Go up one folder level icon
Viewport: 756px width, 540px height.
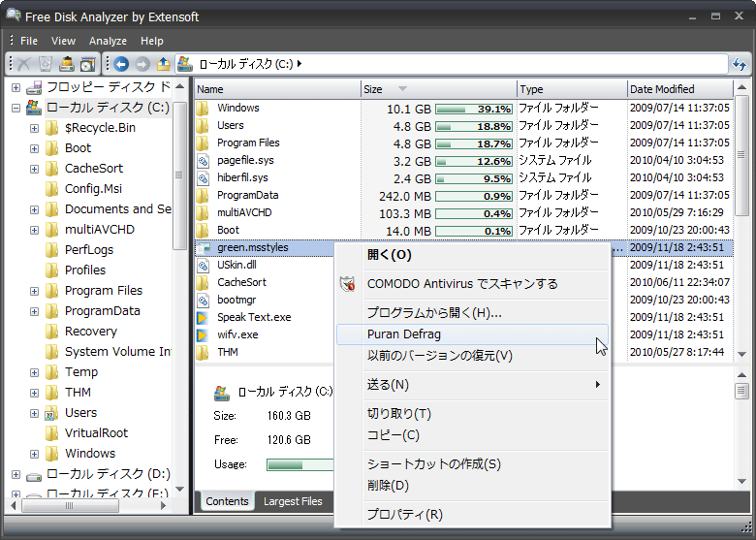(x=164, y=64)
